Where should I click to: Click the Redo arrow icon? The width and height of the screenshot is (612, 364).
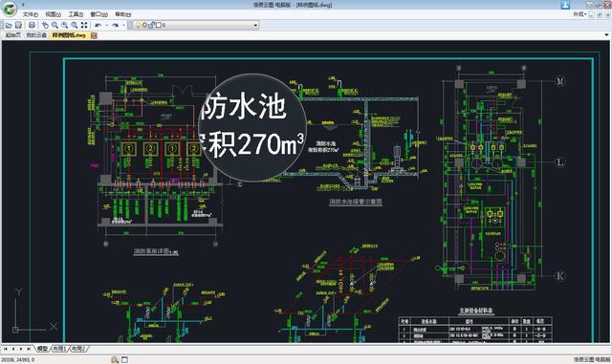[x=115, y=25]
